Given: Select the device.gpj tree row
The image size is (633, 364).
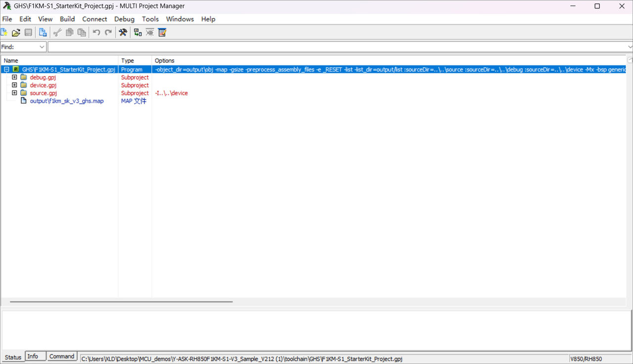Looking at the screenshot, I should point(43,85).
